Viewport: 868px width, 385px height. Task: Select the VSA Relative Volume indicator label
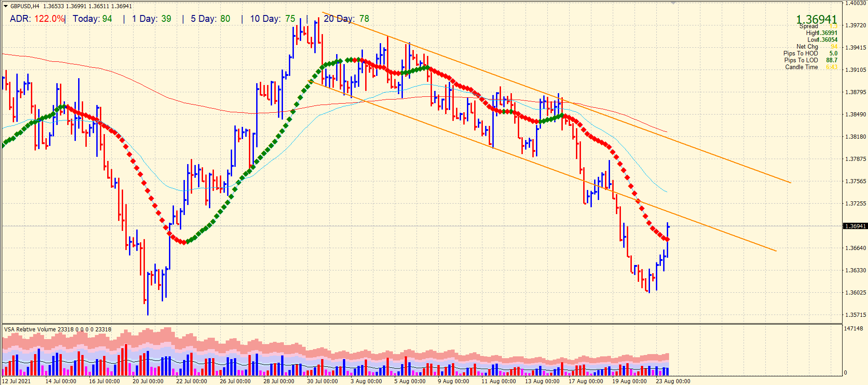[58, 330]
